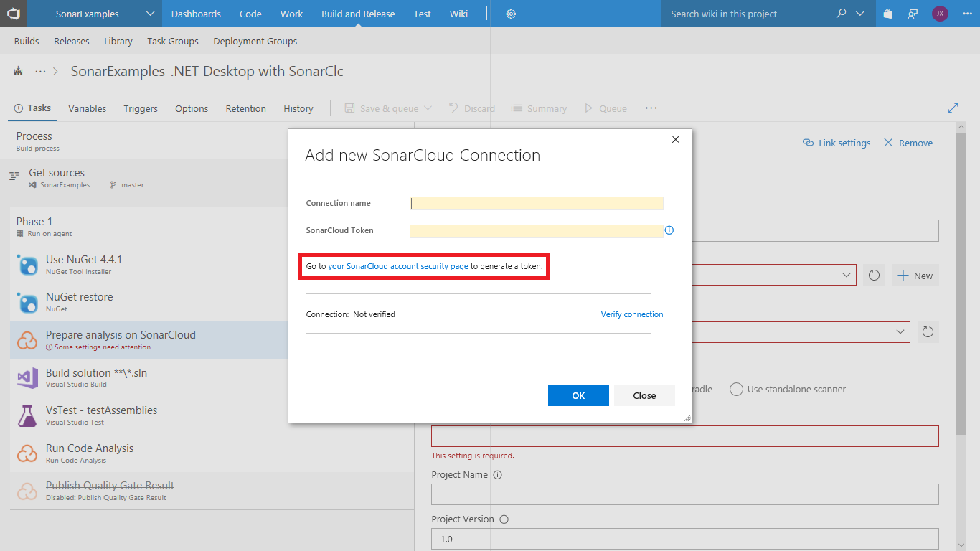Select the Use NuGet 4.4.1 task
The image size is (980, 551).
pos(149,265)
